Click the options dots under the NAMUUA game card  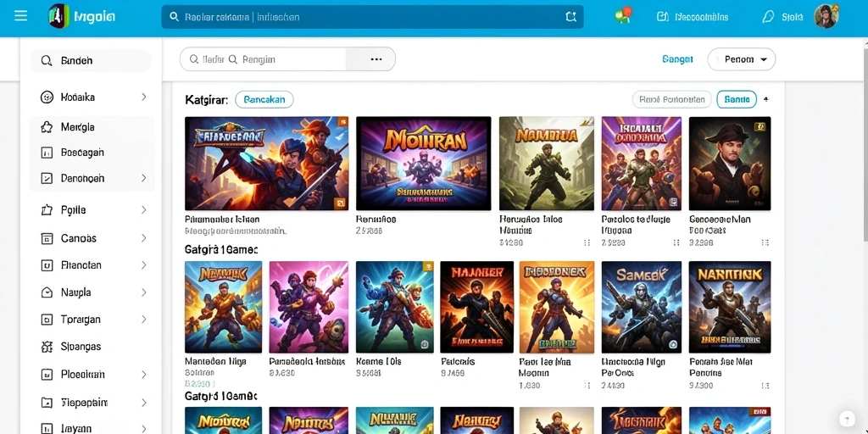(587, 242)
